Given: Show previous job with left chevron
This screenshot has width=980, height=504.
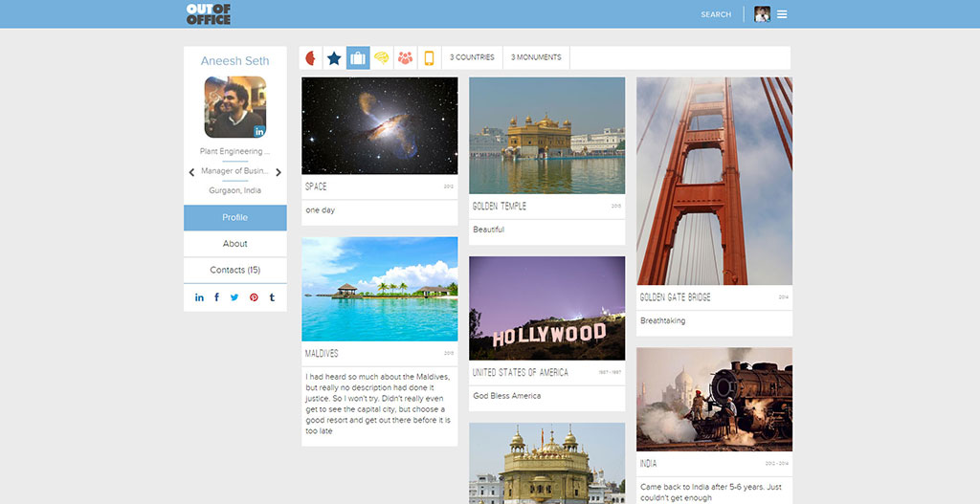Looking at the screenshot, I should [191, 172].
